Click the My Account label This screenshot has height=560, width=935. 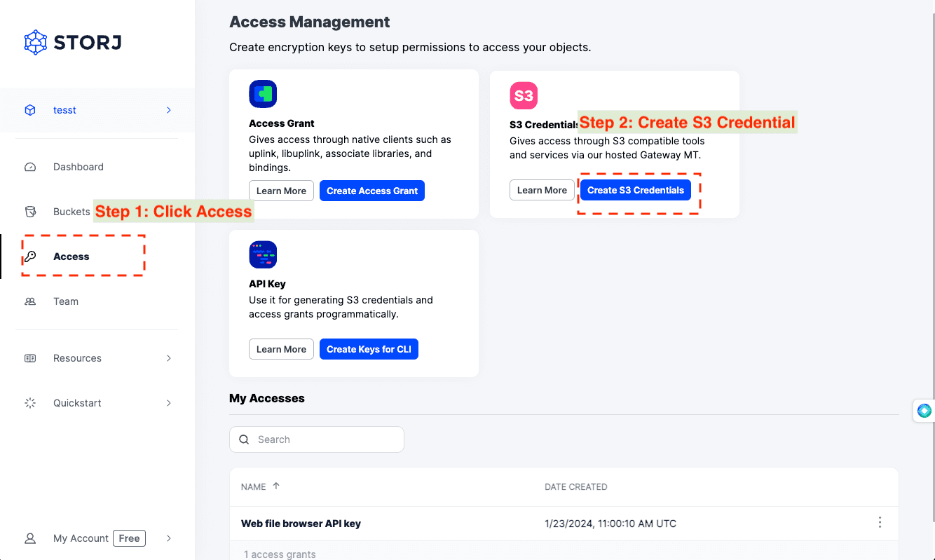point(81,538)
